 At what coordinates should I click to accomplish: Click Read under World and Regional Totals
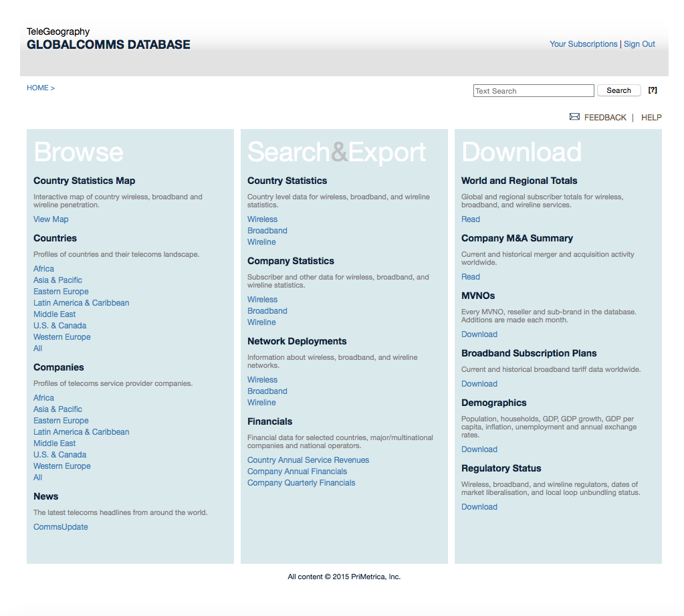470,219
